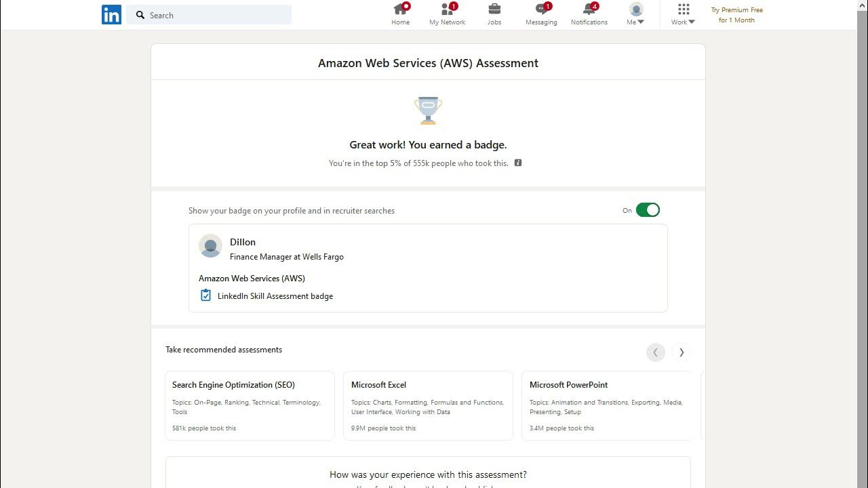Toggle off the show badge switch
This screenshot has height=488, width=868.
click(648, 210)
